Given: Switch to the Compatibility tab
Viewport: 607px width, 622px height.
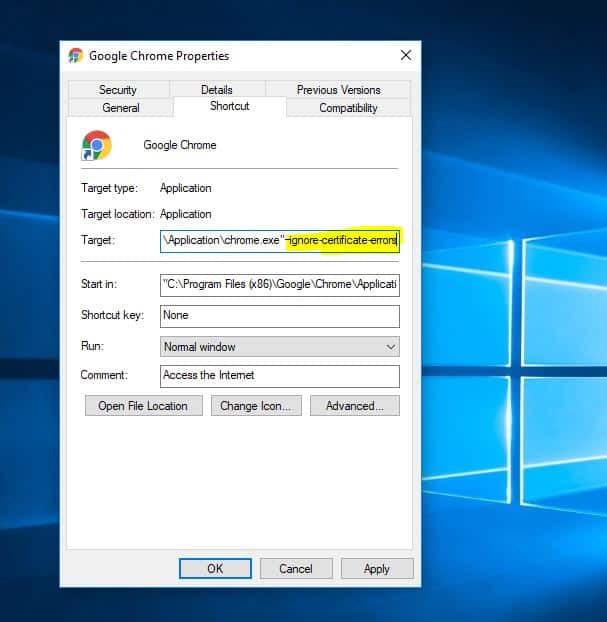Looking at the screenshot, I should click(348, 108).
